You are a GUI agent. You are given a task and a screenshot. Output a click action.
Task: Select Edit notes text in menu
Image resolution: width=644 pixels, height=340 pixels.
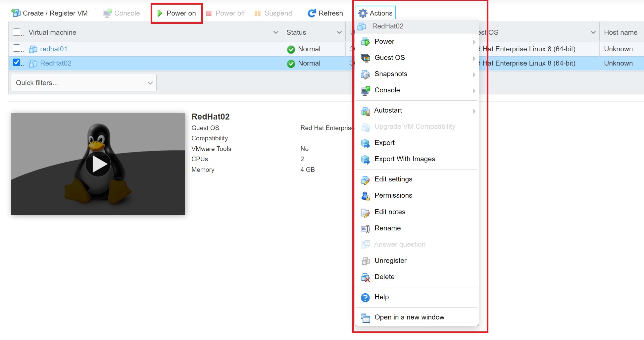point(390,212)
